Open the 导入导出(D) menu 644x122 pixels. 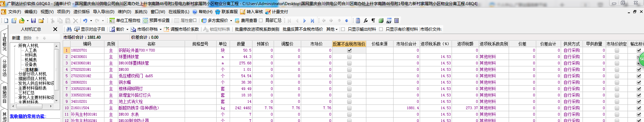pos(103,12)
